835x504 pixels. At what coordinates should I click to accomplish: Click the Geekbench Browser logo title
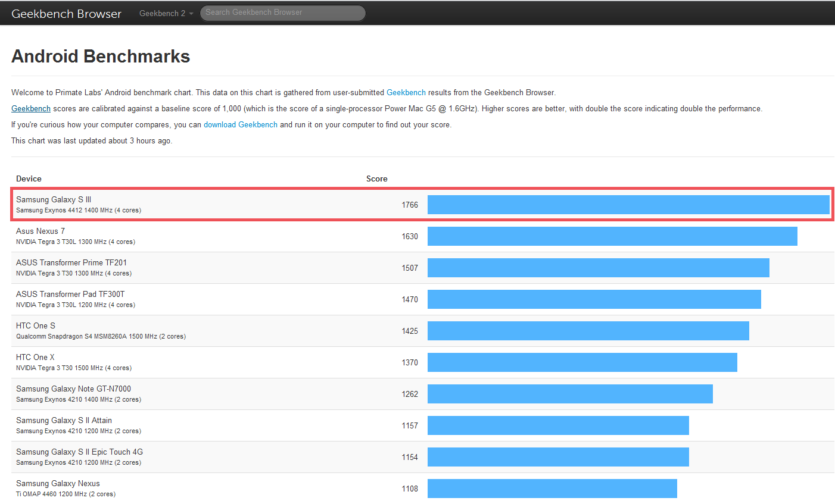(x=66, y=14)
